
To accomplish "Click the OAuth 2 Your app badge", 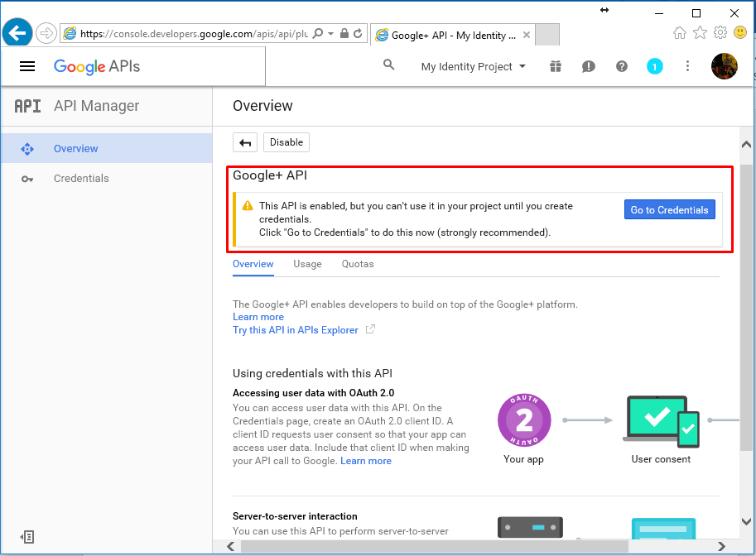I will (x=524, y=420).
